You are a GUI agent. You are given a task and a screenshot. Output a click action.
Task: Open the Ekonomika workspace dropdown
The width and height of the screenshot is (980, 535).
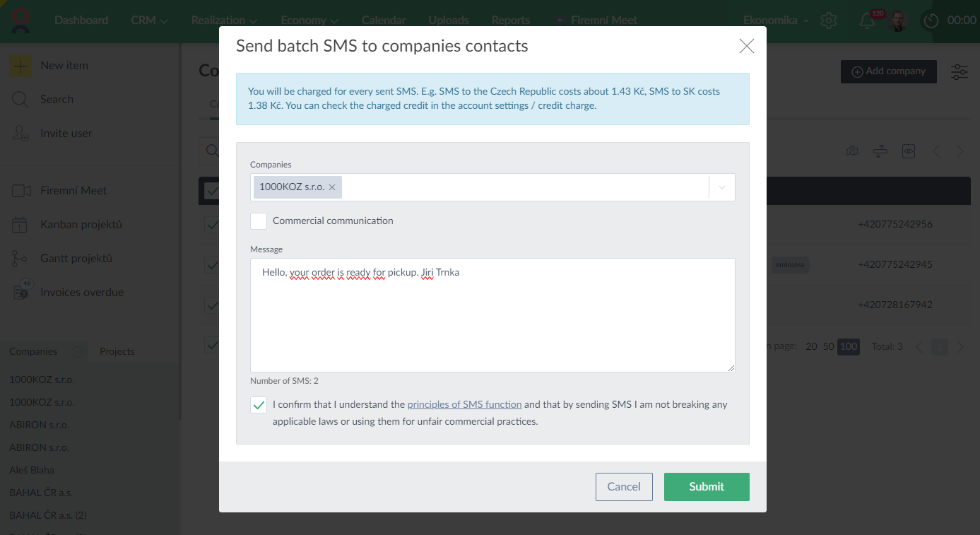(776, 20)
